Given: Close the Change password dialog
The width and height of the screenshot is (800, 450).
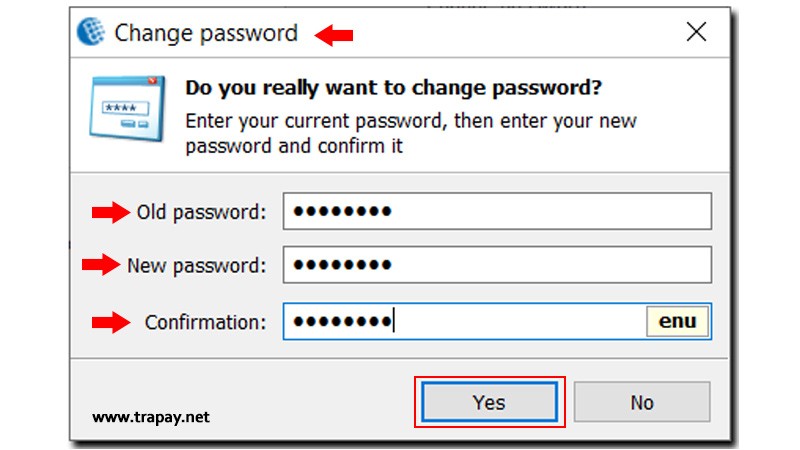Looking at the screenshot, I should tap(697, 33).
